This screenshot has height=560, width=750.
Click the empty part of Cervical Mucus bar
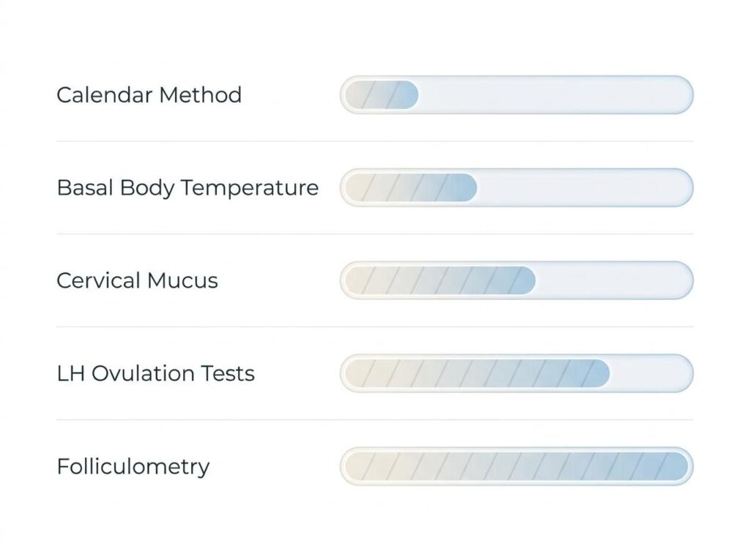pyautogui.click(x=612, y=280)
